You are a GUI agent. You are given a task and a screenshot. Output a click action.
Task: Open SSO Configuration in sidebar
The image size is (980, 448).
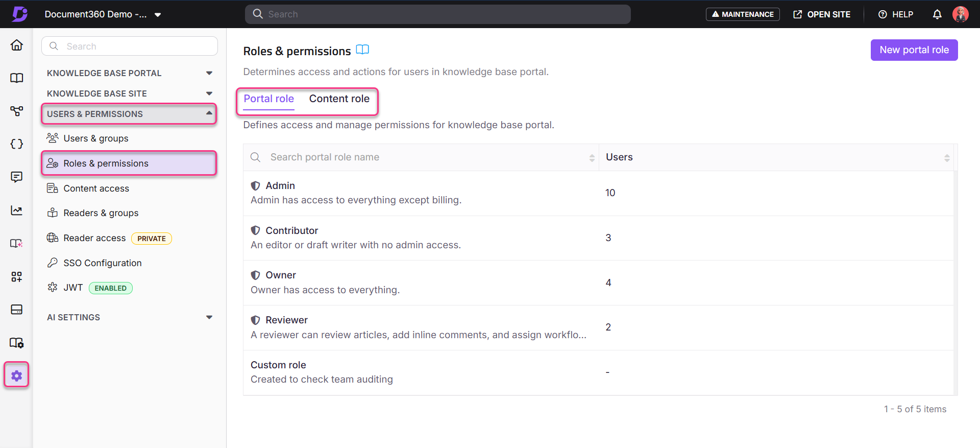[129, 263]
